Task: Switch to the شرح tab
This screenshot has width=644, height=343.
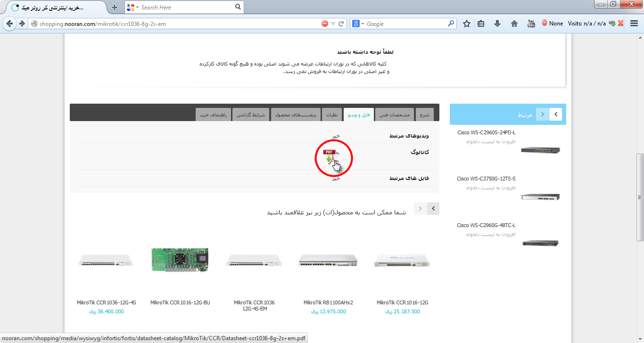Action: (424, 114)
